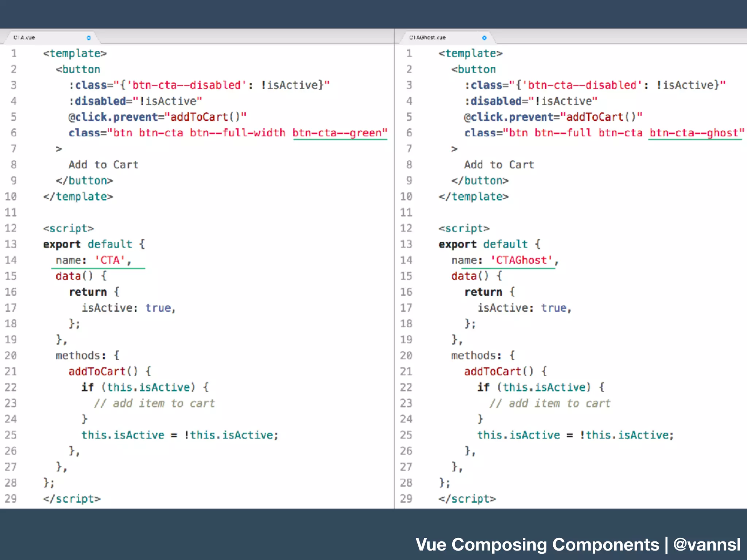Click 'Add to Cart' text in left editor
Viewport: 747px width, 560px height.
click(103, 165)
